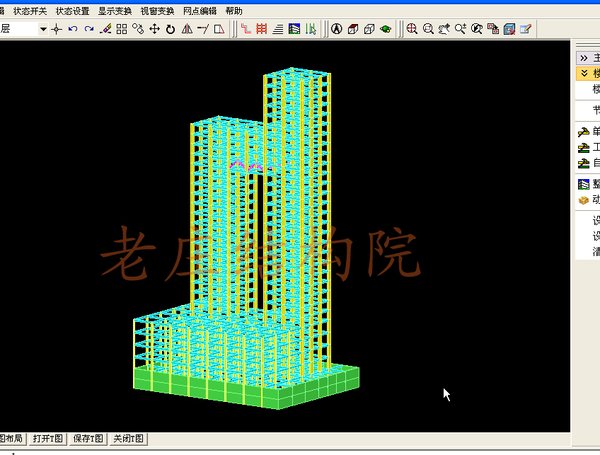Select the extend/trim line tool
Screen dimensions: 600x455
203,29
